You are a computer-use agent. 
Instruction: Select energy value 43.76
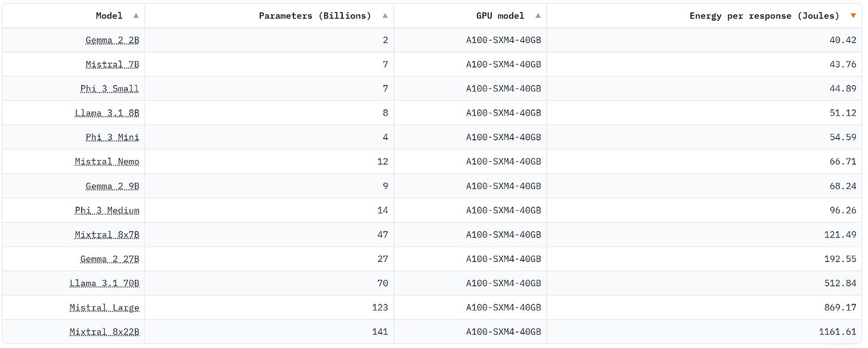(843, 64)
